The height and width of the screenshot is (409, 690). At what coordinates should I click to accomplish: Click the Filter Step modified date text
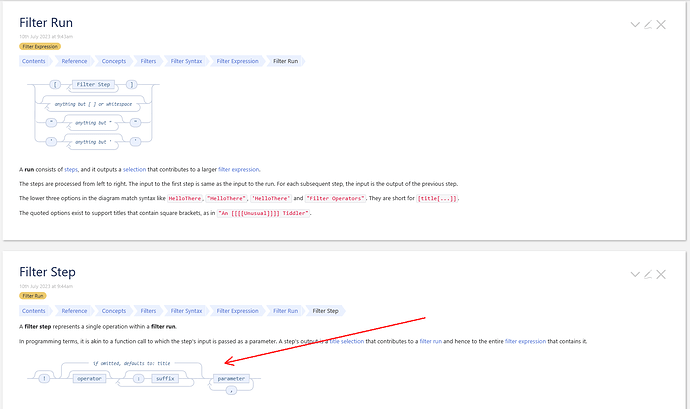(46, 286)
